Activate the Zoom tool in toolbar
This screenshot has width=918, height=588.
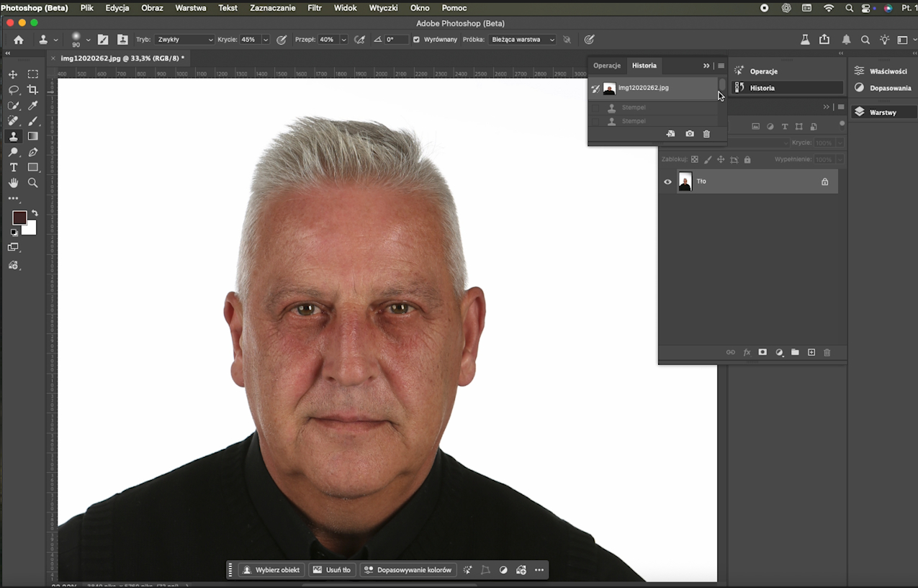32,183
